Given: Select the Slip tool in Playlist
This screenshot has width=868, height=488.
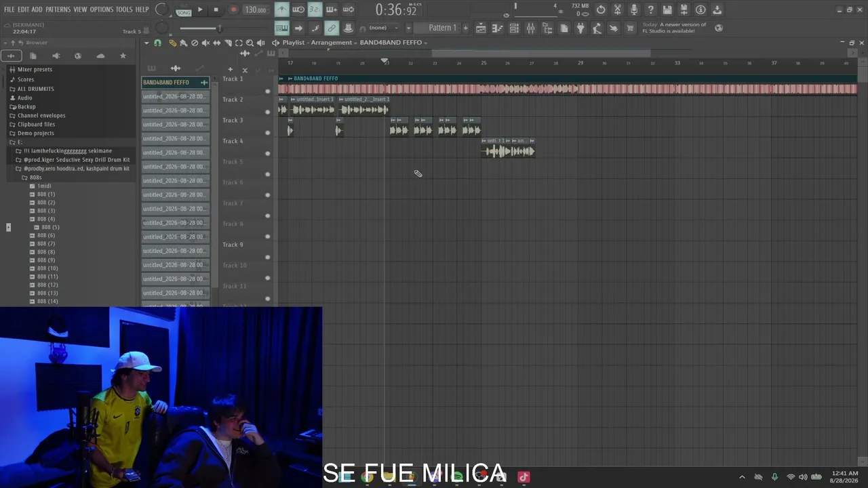Looking at the screenshot, I should [x=216, y=43].
